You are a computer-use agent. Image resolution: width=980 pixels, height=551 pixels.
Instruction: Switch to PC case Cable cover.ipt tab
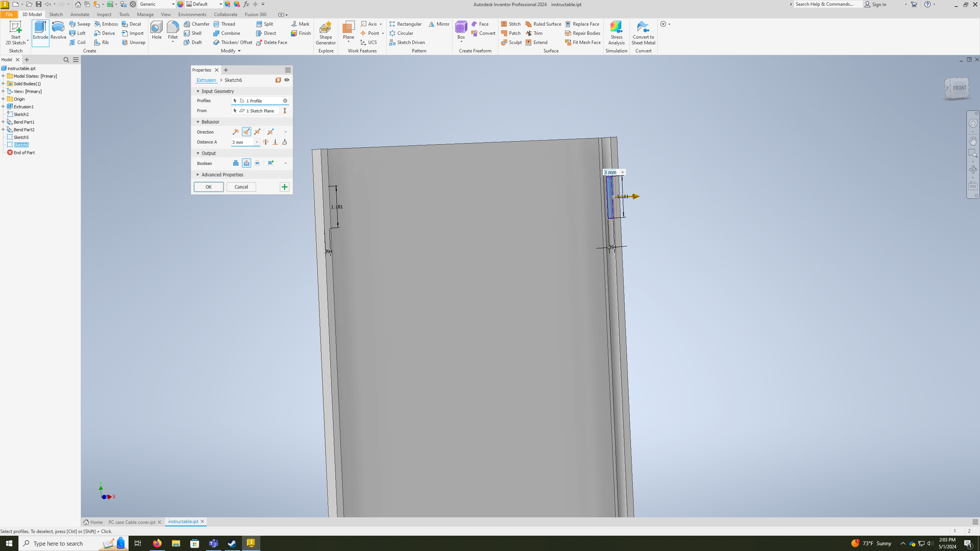[132, 522]
